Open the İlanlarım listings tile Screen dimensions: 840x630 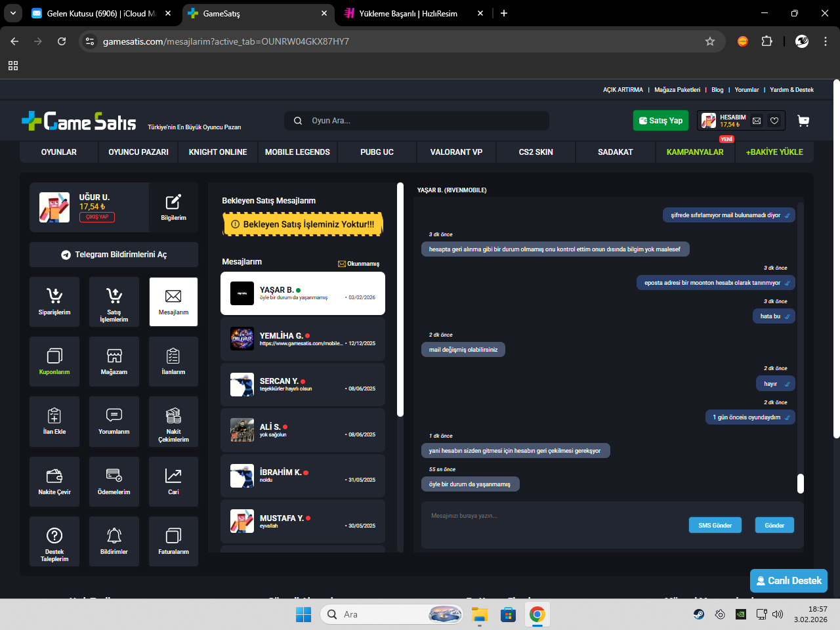click(x=173, y=362)
